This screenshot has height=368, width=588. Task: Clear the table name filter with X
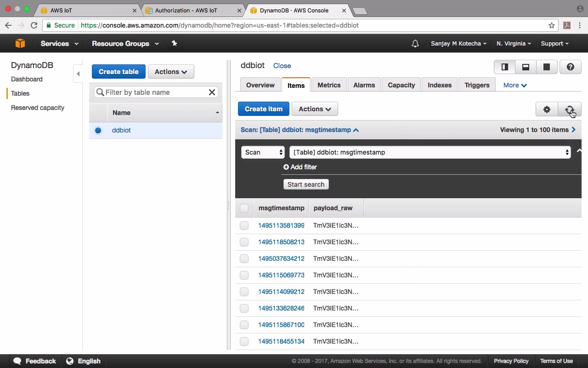point(212,92)
